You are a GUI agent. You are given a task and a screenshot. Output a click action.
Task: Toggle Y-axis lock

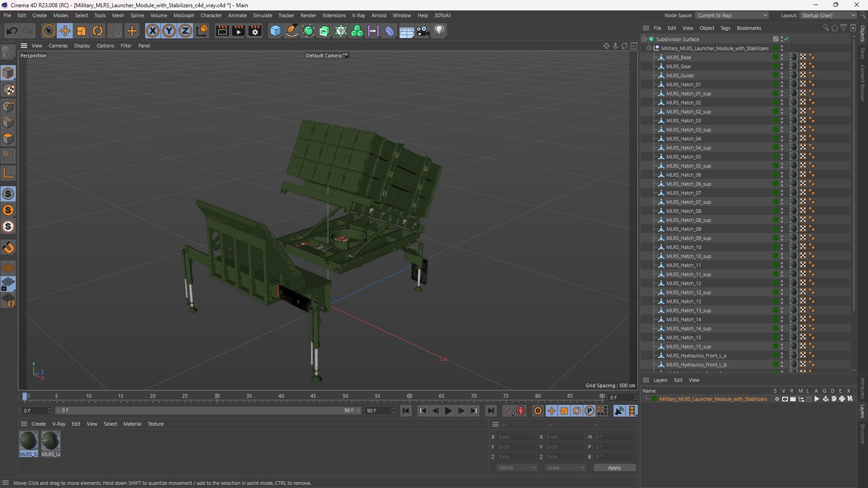tap(169, 31)
